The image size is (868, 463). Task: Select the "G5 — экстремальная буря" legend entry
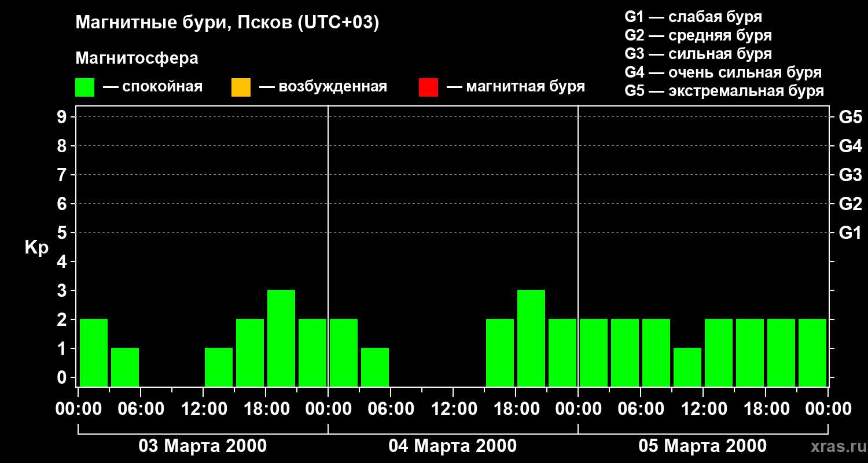[x=724, y=91]
